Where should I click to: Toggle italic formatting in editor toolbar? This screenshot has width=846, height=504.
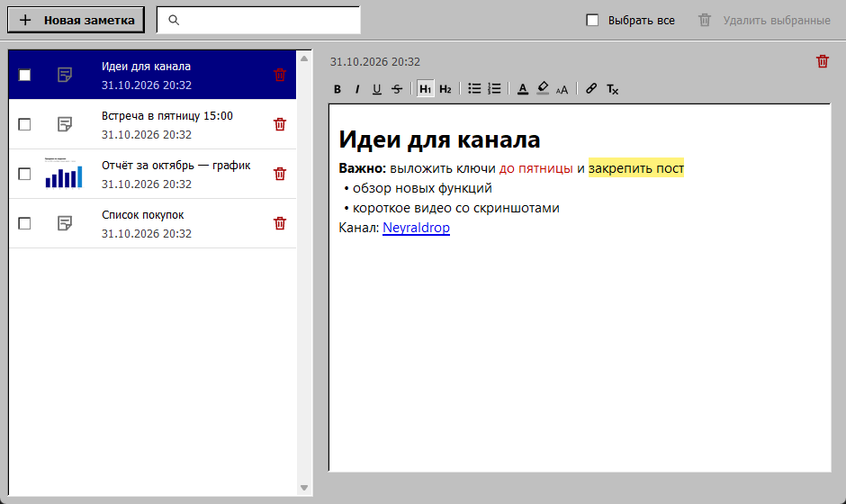[x=357, y=89]
